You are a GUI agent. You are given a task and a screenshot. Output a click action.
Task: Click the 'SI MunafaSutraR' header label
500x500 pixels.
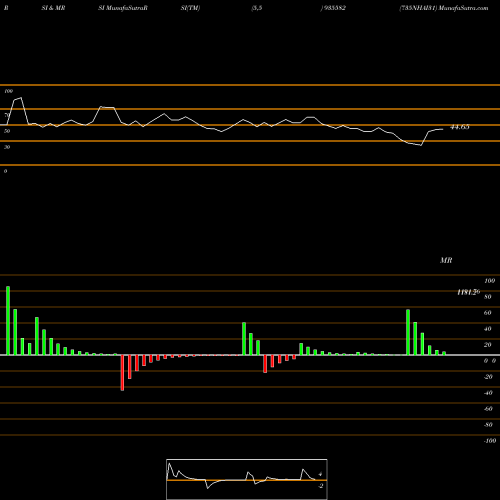point(123,8)
